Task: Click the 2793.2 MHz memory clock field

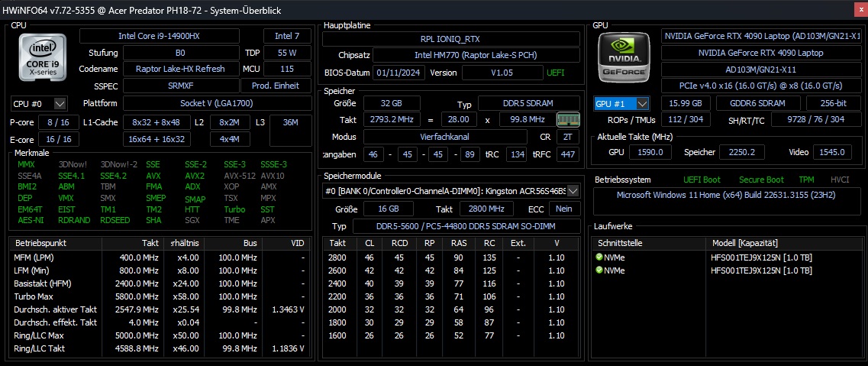Action: coord(392,120)
